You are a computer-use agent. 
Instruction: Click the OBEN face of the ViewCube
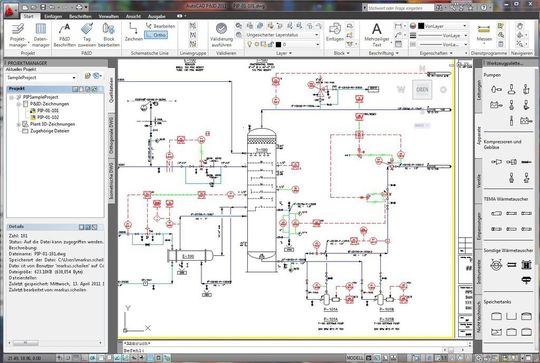coord(422,90)
